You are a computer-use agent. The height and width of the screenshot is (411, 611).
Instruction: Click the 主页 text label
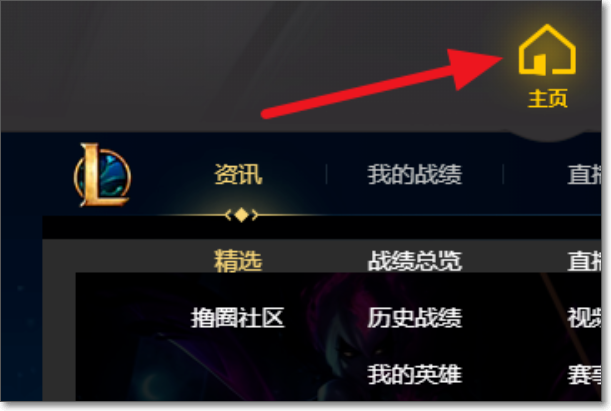(547, 98)
